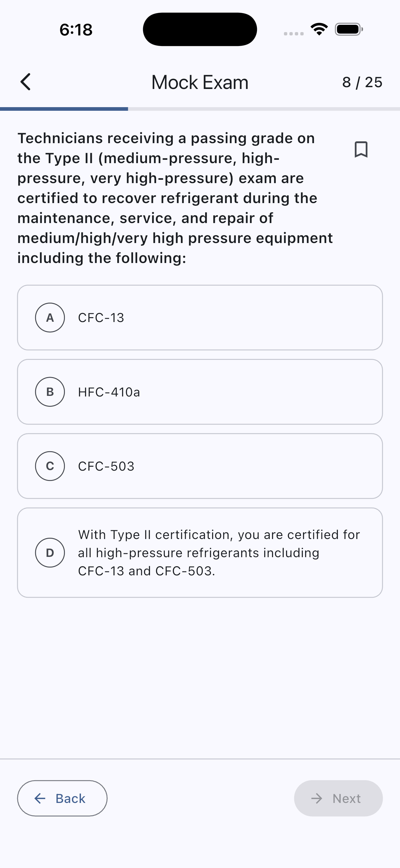Screen dimensions: 400x868
Task: Select the B circle for HFC-410a
Action: [x=50, y=392]
